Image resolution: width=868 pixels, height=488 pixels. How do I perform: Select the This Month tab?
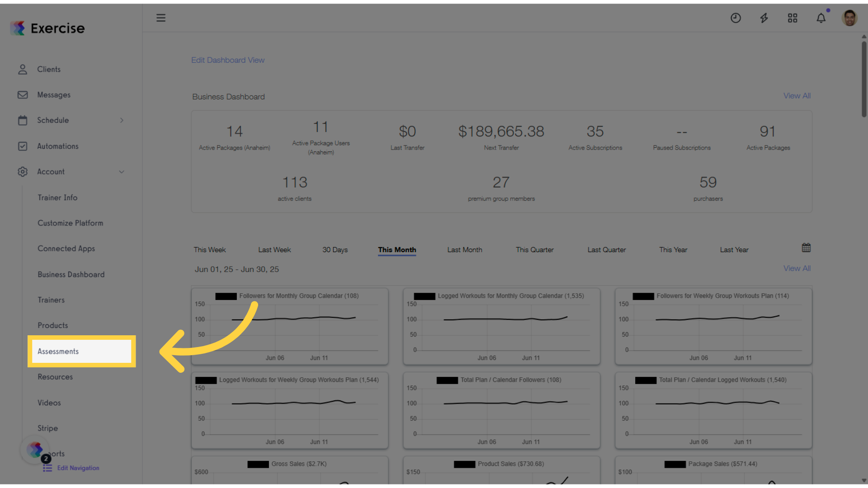coord(397,250)
